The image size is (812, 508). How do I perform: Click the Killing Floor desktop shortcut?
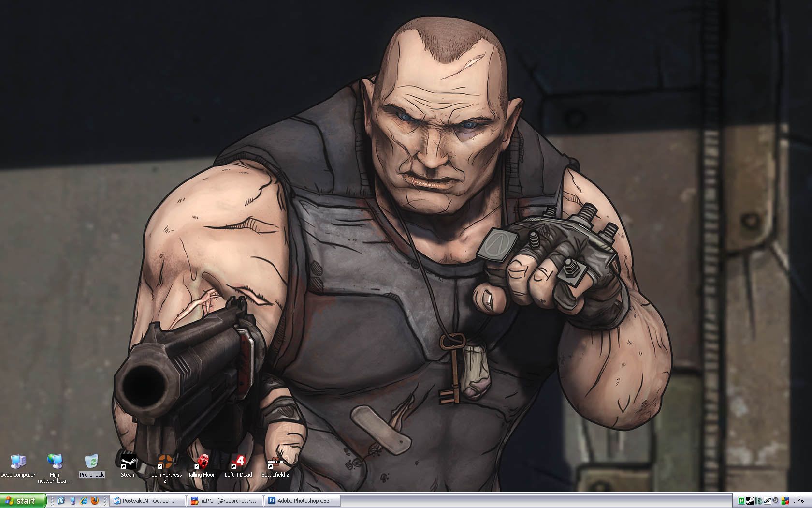coord(202,462)
